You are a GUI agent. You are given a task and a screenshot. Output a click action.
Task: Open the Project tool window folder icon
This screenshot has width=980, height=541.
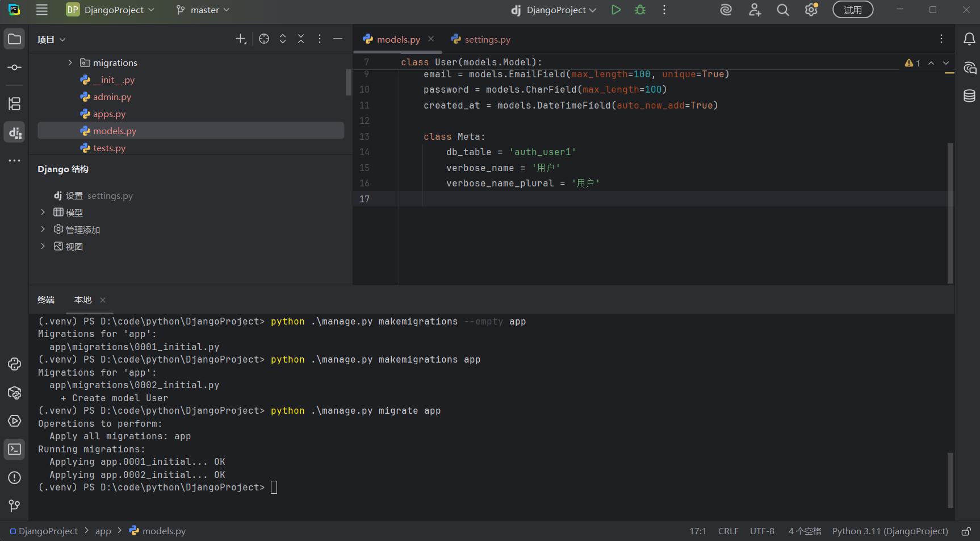click(15, 39)
